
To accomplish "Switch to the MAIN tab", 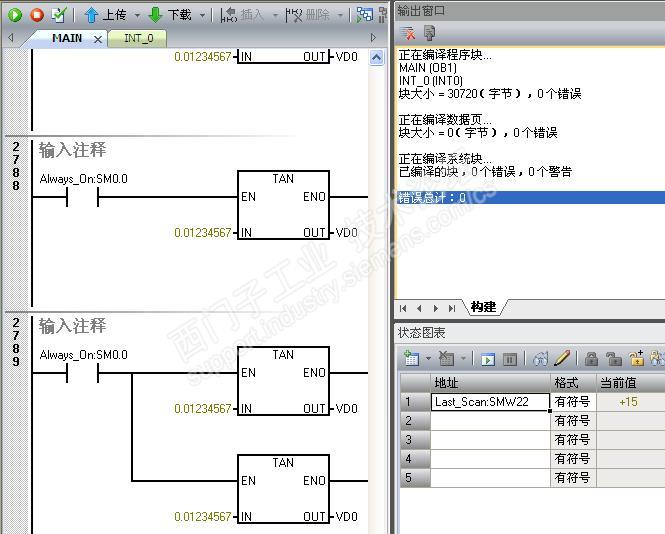I will (67, 38).
